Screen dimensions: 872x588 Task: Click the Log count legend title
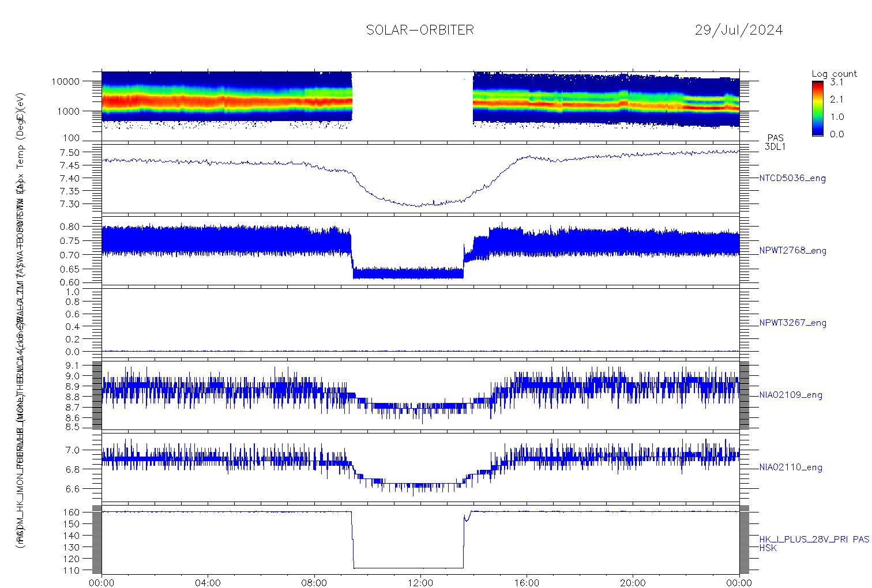834,74
